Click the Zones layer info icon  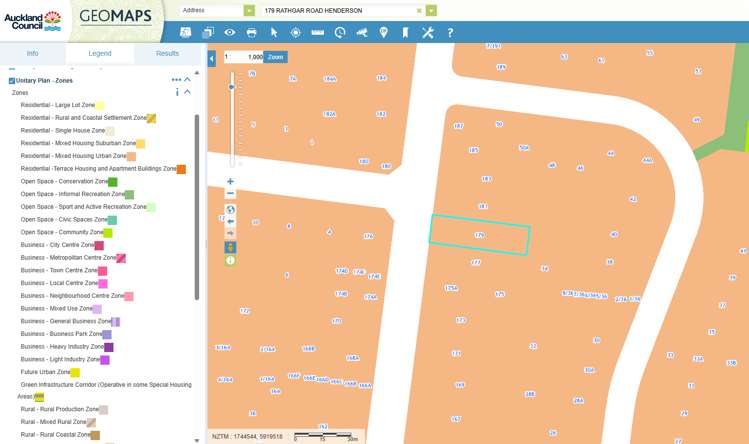coord(177,92)
